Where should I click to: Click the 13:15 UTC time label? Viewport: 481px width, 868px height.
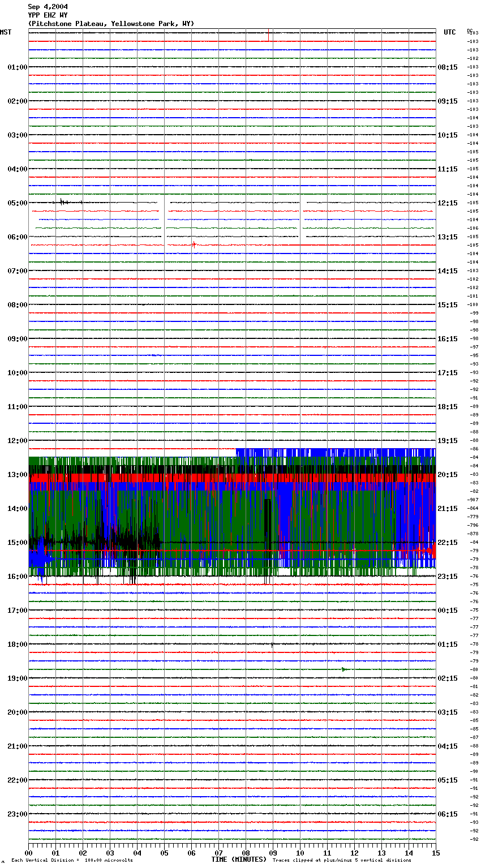(448, 237)
